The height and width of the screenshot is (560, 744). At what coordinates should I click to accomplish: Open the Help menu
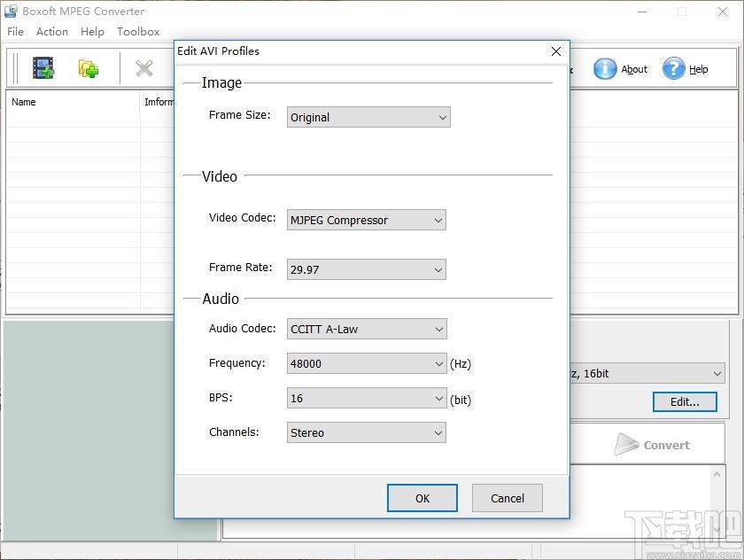tap(92, 31)
